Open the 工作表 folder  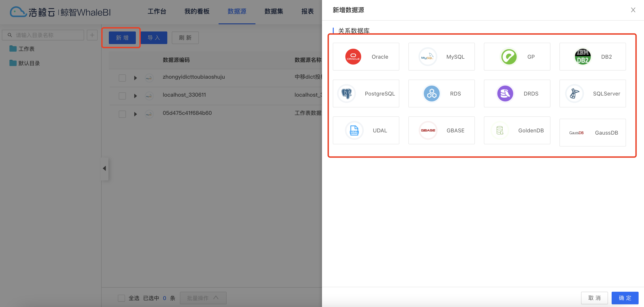coord(22,49)
